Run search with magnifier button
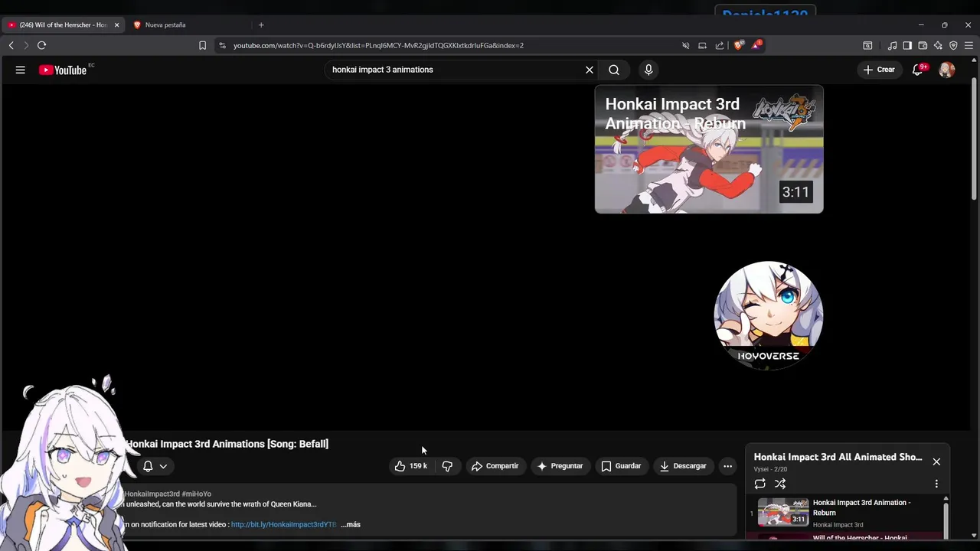This screenshot has width=980, height=551. coord(614,70)
